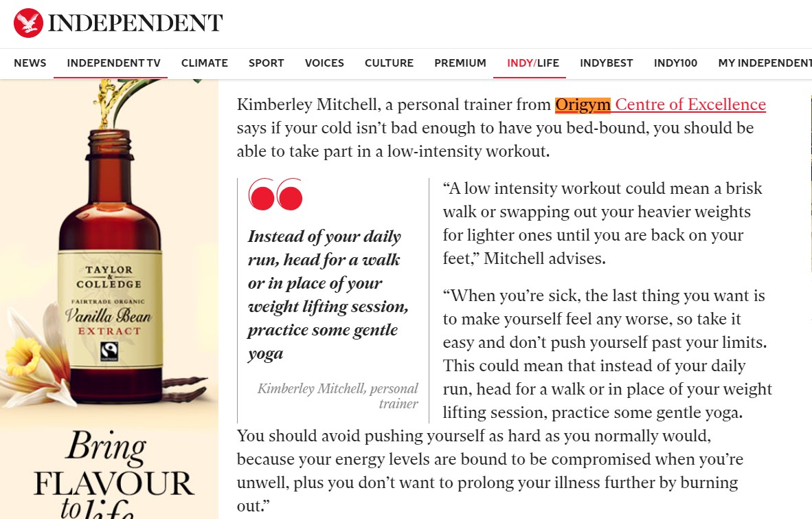This screenshot has height=519, width=812.
Task: Open the NEWS section
Action: (30, 63)
